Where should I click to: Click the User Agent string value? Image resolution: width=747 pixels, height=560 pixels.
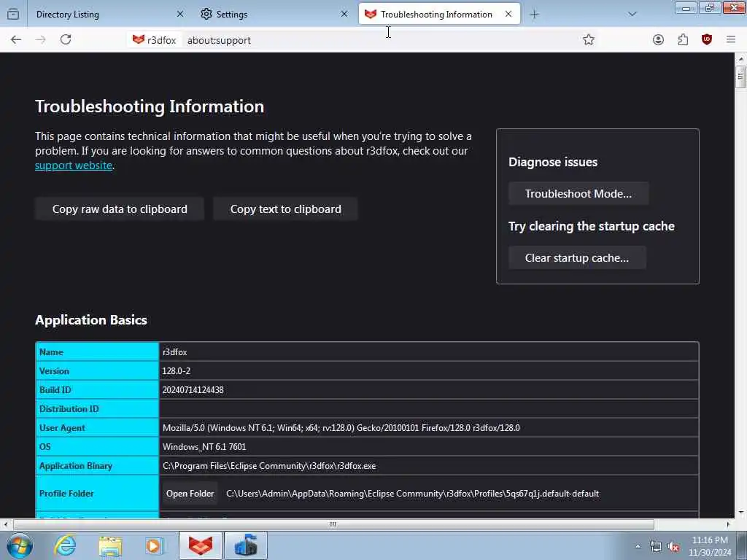coord(341,428)
